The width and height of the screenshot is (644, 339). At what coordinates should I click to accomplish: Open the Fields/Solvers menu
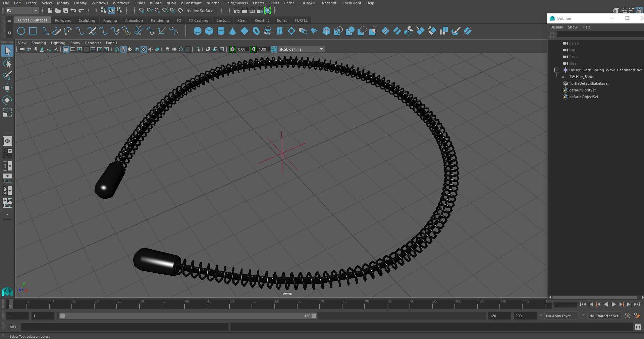[236, 3]
